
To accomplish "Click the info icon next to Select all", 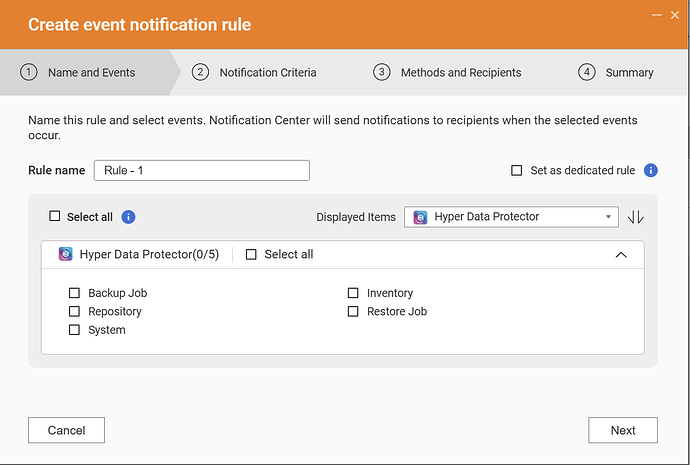I will click(128, 217).
